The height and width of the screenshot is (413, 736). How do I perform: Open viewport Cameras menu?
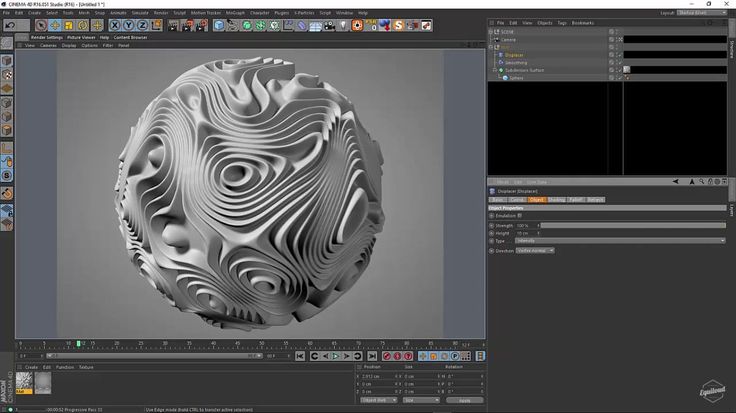(48, 46)
